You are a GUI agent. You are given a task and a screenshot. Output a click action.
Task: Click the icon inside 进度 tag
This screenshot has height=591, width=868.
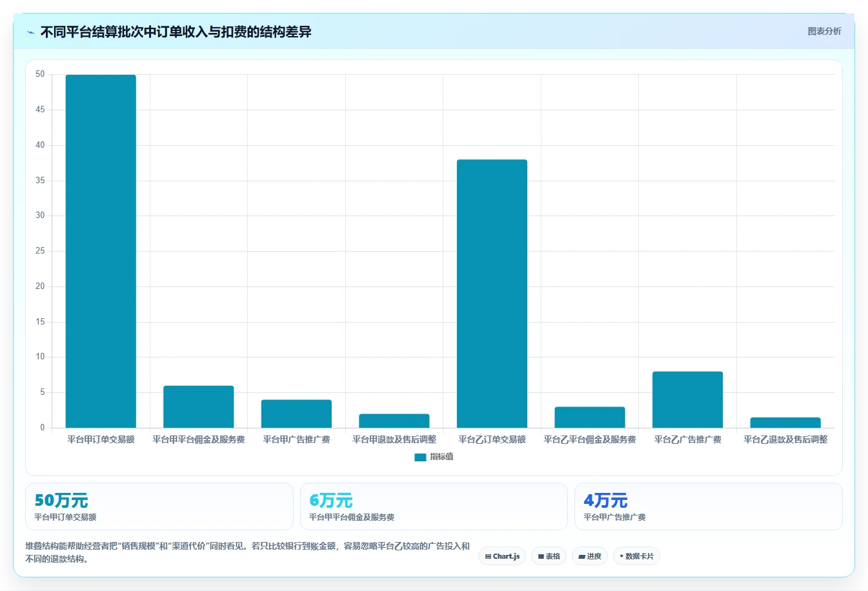tap(581, 556)
